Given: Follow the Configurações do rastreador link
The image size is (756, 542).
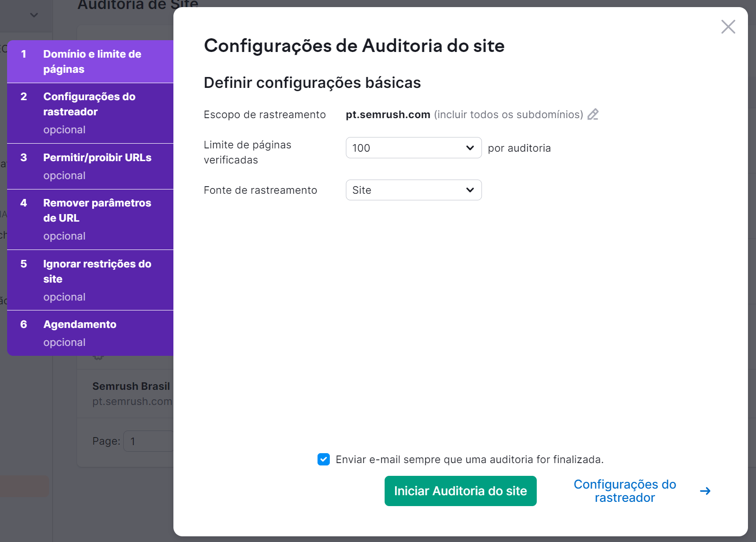Looking at the screenshot, I should (x=625, y=491).
